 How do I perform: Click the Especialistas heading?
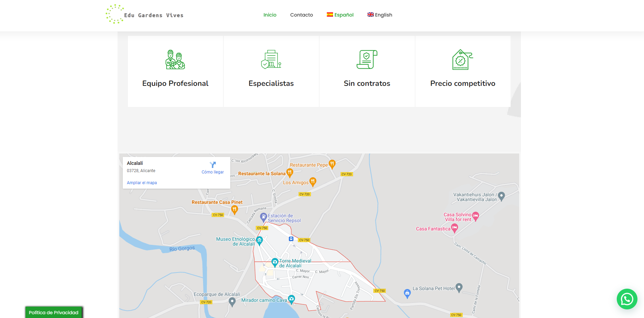pyautogui.click(x=271, y=83)
